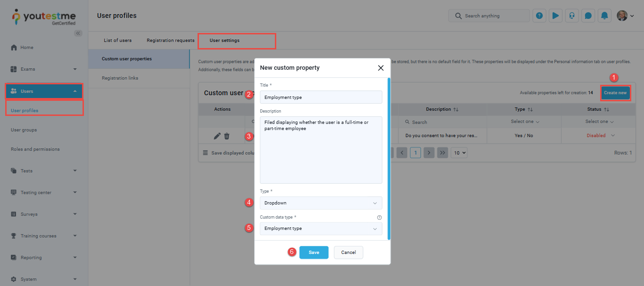Open the notifications bell
Viewport: 644px width, 286px height.
[x=604, y=16]
